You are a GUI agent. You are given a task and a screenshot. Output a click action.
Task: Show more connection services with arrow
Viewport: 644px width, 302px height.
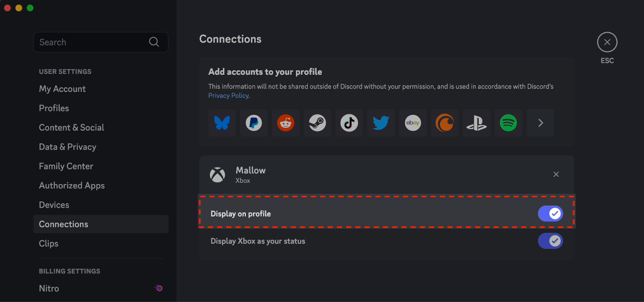tap(540, 123)
